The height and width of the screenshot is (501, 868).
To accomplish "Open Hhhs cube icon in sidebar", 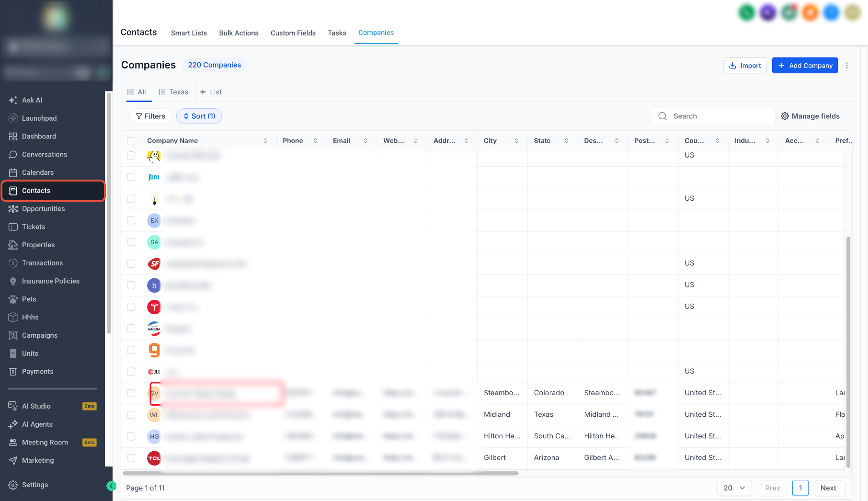I will coord(13,317).
